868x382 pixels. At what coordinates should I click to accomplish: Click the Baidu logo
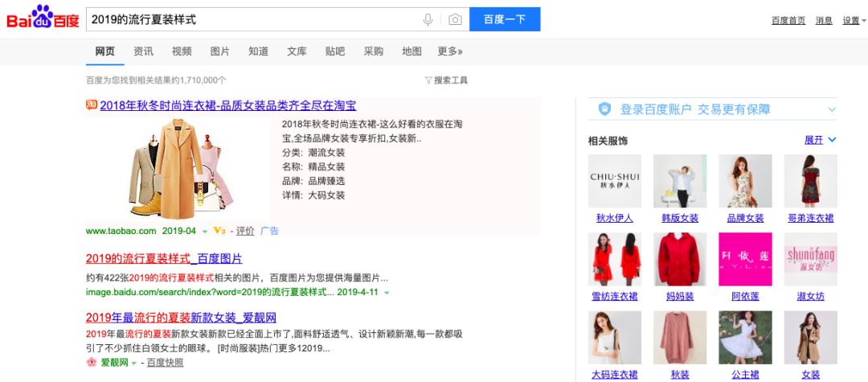(x=43, y=18)
